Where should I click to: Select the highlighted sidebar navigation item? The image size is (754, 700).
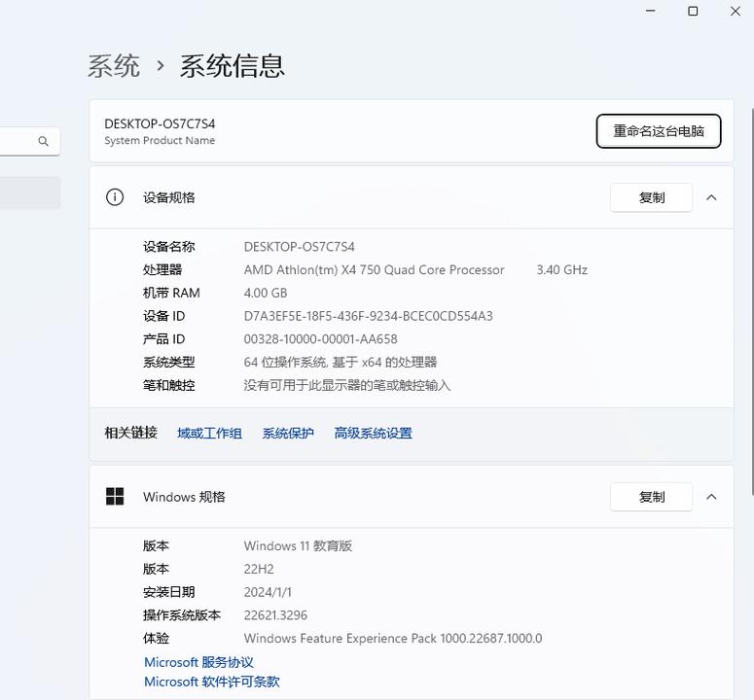point(30,192)
